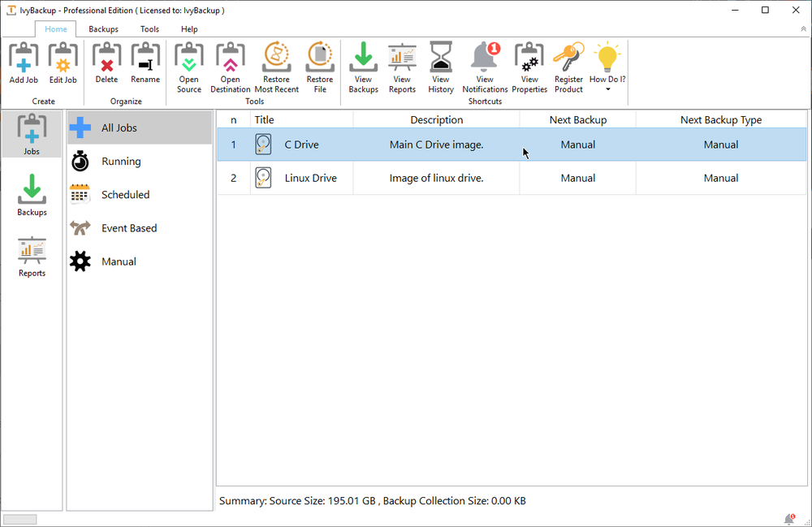Open View History hourglass
This screenshot has height=527, width=812.
coord(441,68)
